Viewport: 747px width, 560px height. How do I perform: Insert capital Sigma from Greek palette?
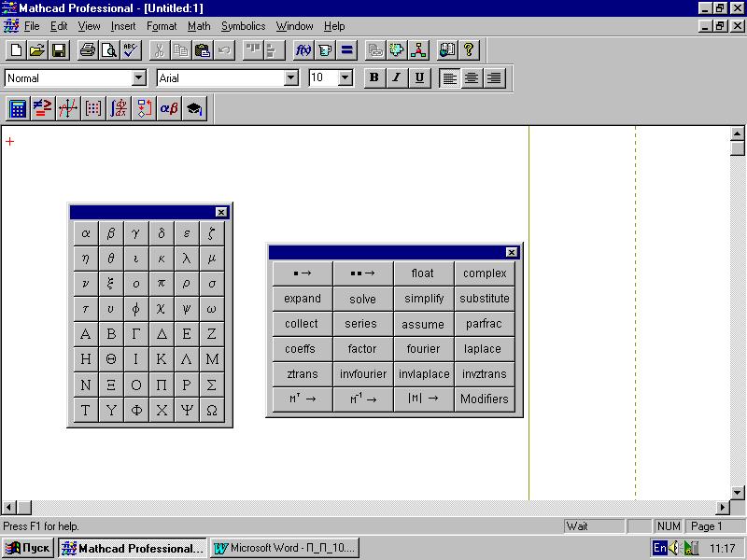(212, 385)
